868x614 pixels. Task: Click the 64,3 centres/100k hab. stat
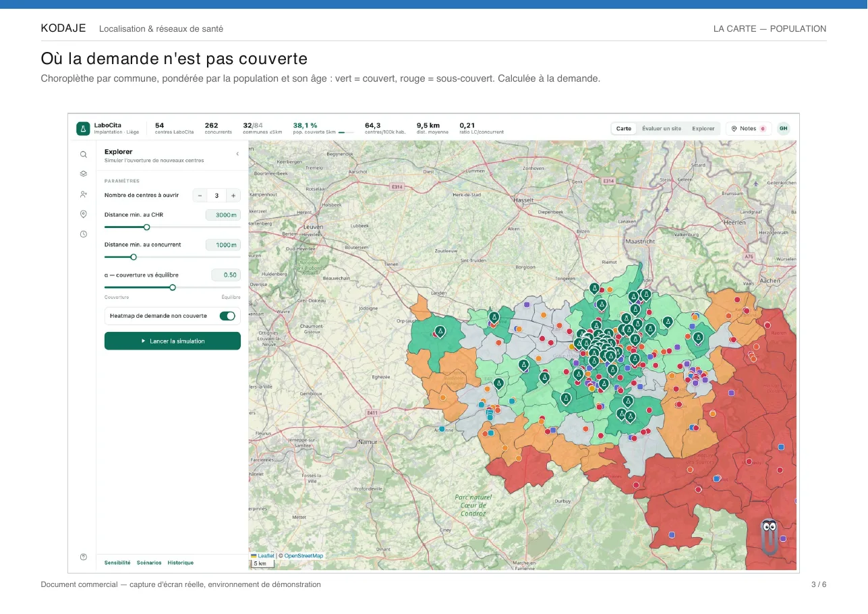tap(385, 128)
